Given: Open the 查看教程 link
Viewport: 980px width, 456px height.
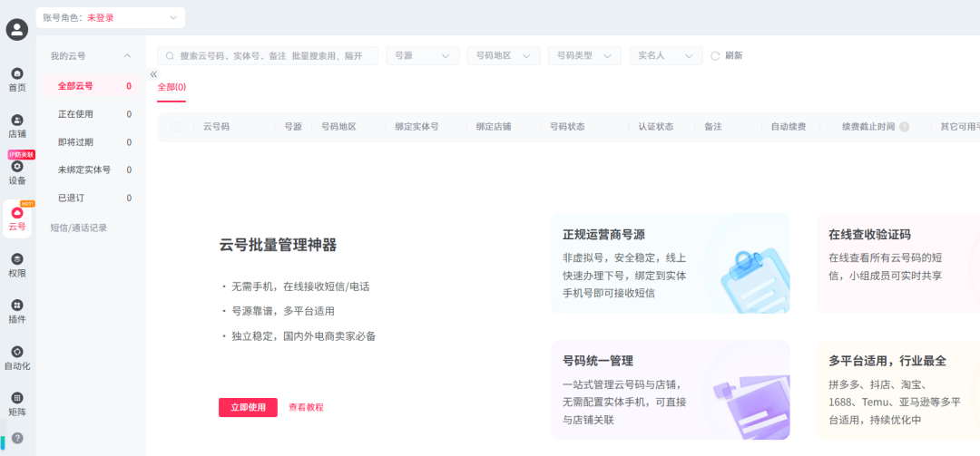Looking at the screenshot, I should click(x=307, y=407).
